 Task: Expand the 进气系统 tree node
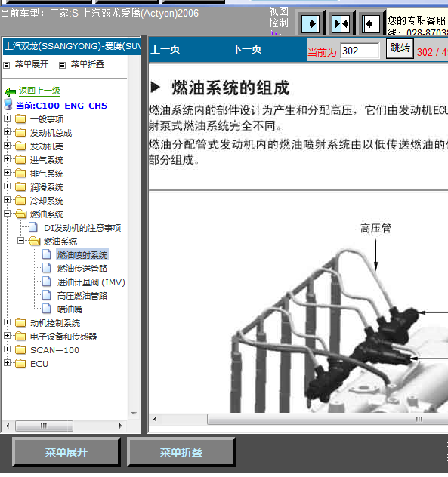point(8,158)
